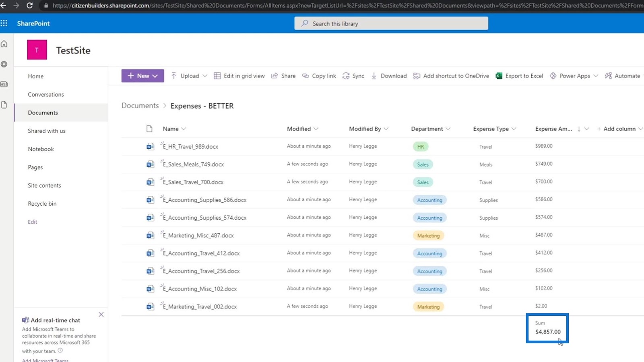Screen dimensions: 644x362
Task: Open Expense Type column header dropdown
Action: tap(495, 129)
